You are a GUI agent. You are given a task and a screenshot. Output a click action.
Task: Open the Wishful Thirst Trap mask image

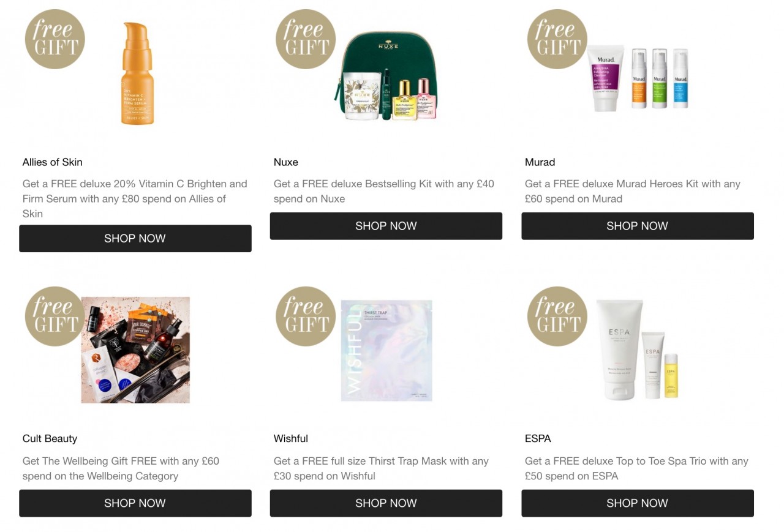click(x=386, y=350)
